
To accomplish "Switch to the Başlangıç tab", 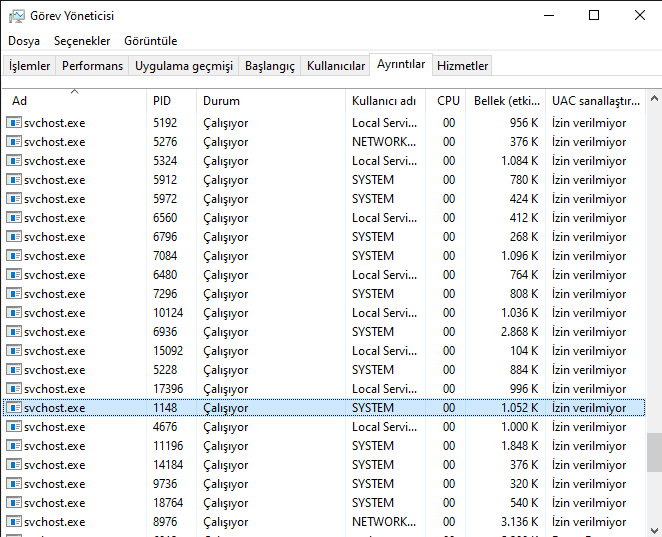I will point(270,66).
